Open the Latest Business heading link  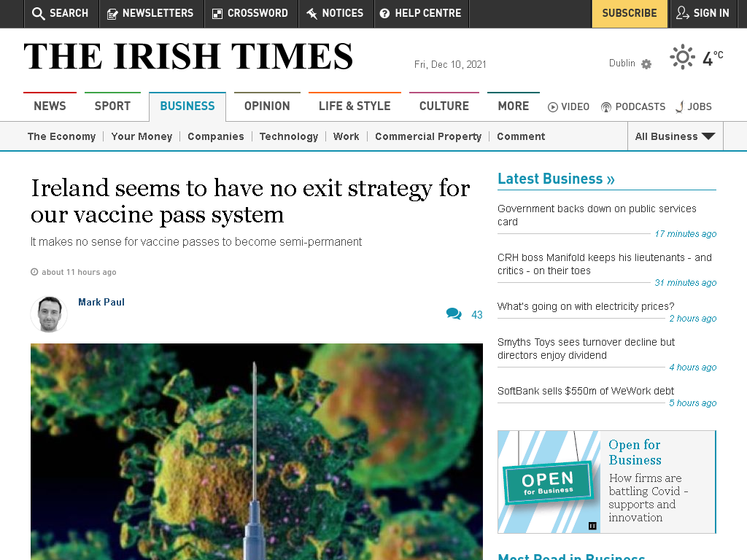tap(556, 179)
